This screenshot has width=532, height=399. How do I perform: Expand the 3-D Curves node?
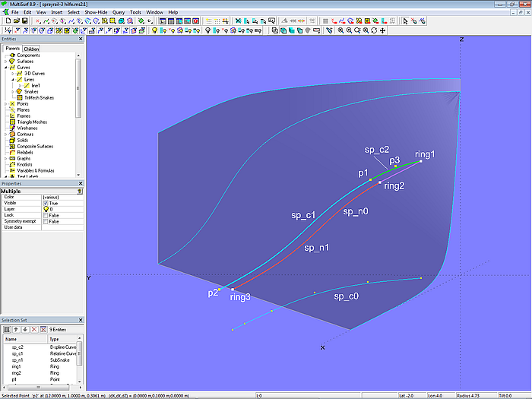(x=12, y=73)
